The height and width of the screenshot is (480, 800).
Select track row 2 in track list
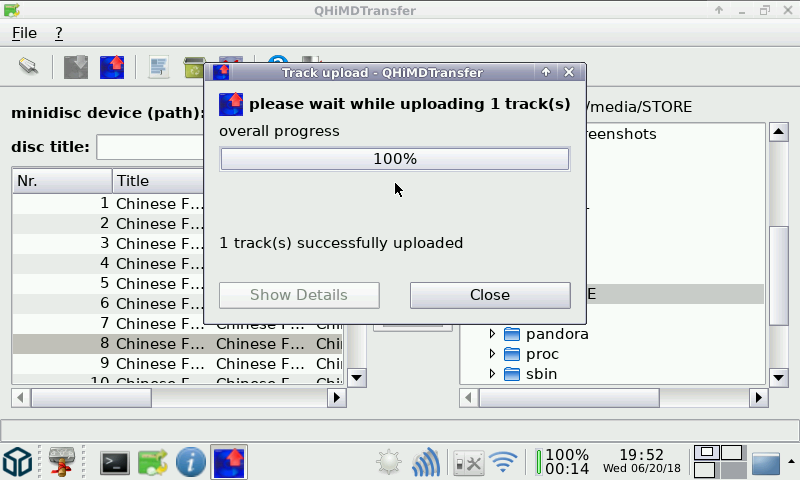(x=108, y=223)
